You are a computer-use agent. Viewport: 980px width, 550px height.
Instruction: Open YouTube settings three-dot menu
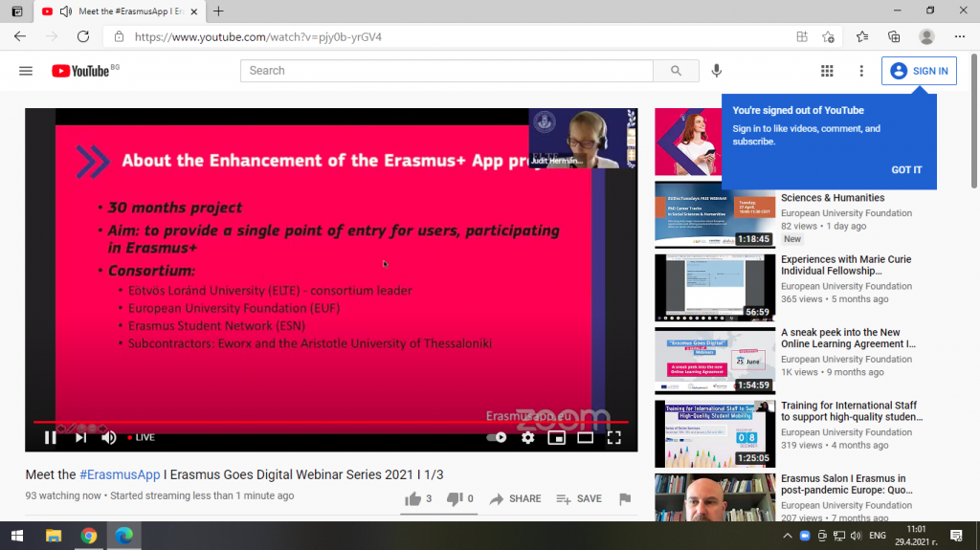pyautogui.click(x=861, y=71)
